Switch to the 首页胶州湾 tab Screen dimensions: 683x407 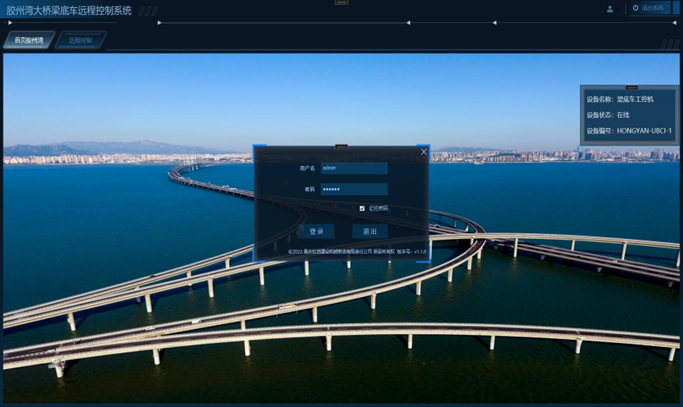(x=28, y=41)
